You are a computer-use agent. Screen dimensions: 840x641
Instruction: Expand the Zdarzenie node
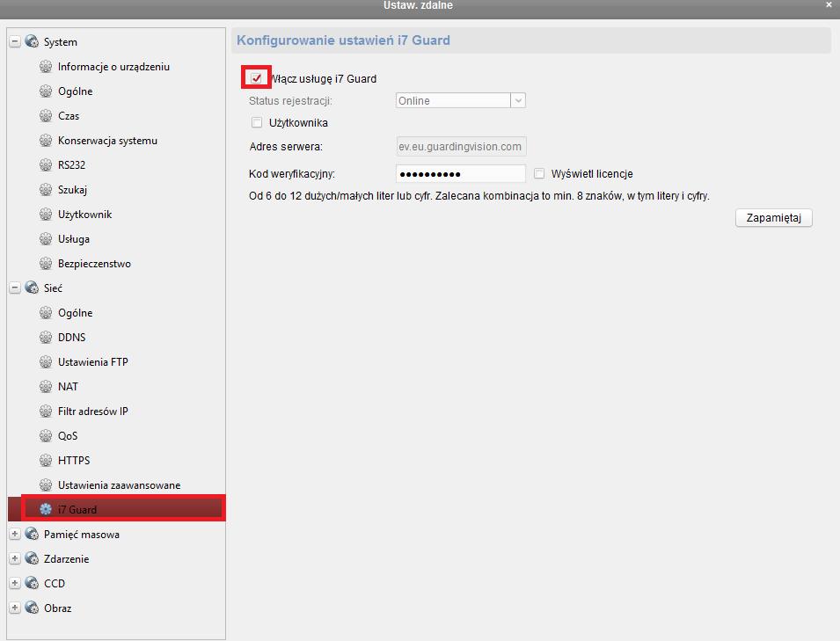click(x=15, y=558)
